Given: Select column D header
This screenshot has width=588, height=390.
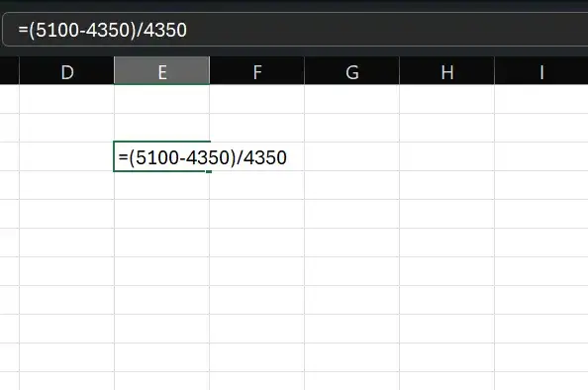Looking at the screenshot, I should 66,71.
